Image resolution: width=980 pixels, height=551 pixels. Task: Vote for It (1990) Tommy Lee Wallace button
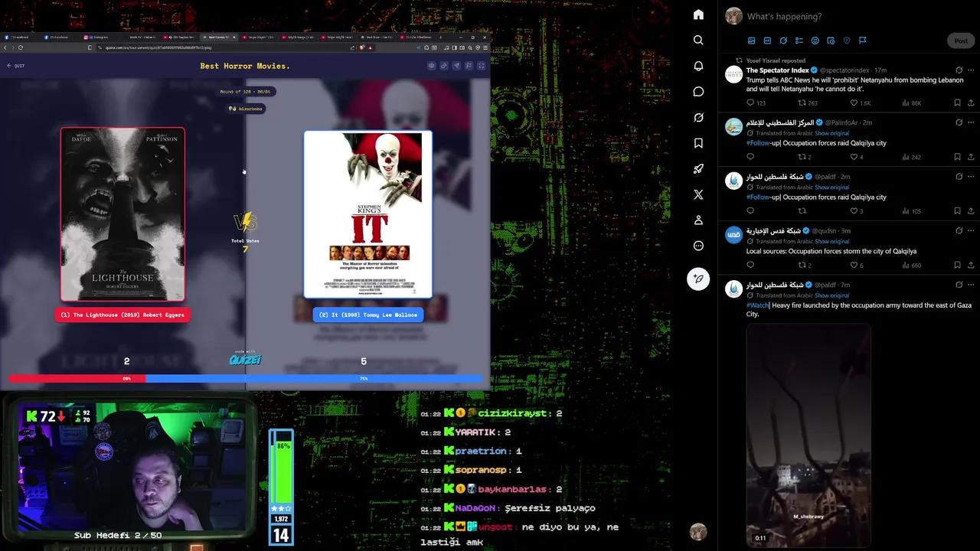pyautogui.click(x=367, y=315)
